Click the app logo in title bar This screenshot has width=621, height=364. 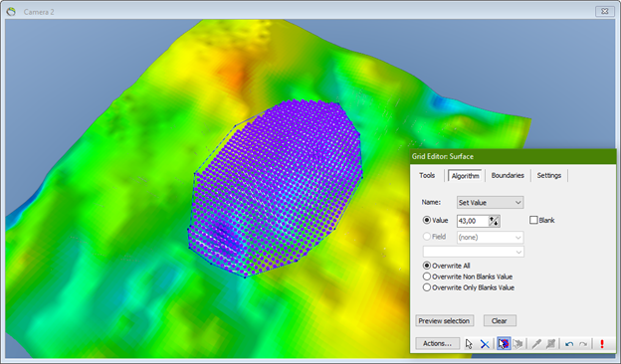coord(11,12)
